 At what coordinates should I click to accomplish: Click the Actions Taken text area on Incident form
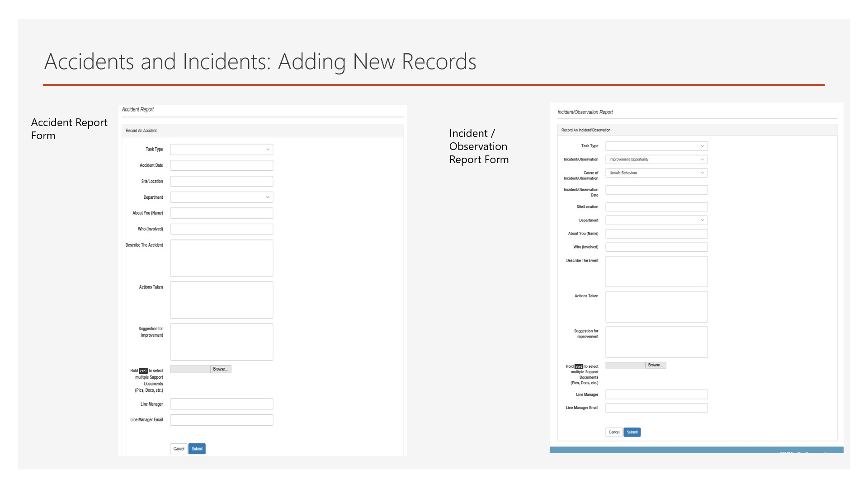click(x=656, y=306)
